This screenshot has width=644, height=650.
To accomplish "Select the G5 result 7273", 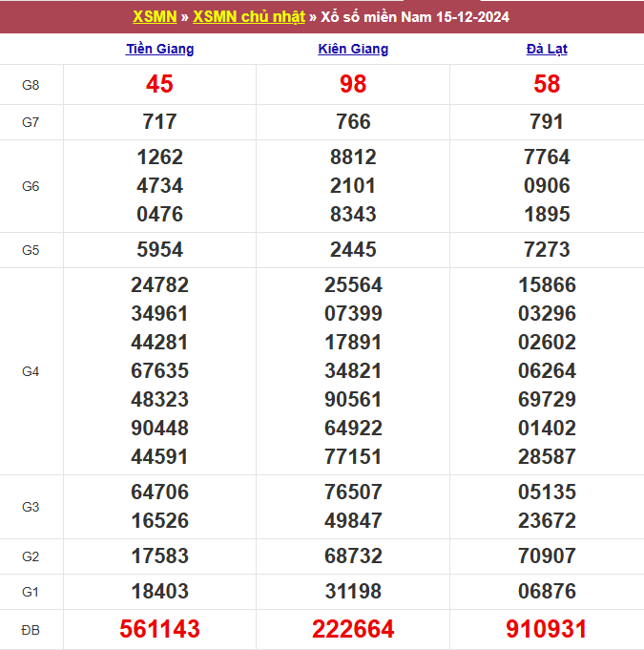I will (x=547, y=250).
